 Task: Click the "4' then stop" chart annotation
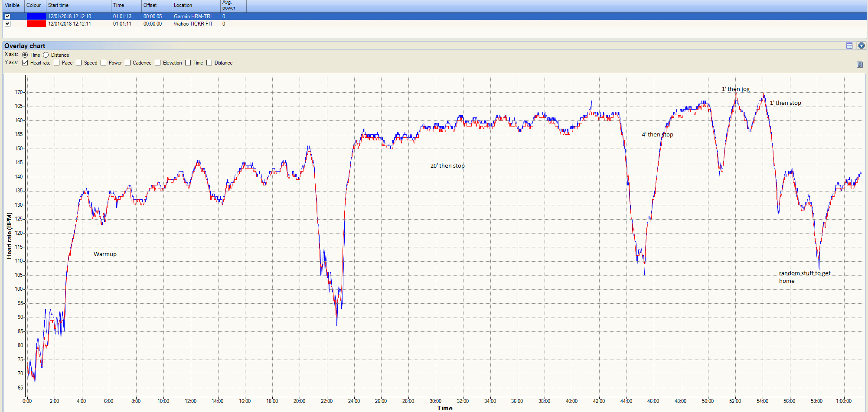(x=657, y=135)
